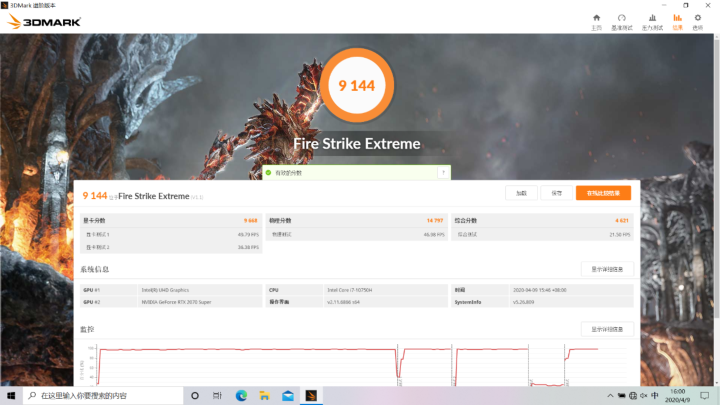The image size is (720, 405).
Task: Click the green valid score checkmark icon
Action: (x=269, y=173)
